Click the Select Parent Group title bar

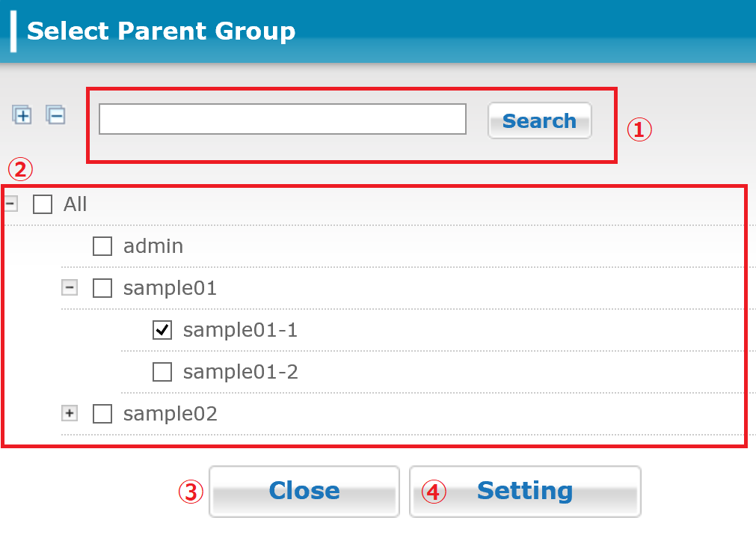[x=162, y=31]
